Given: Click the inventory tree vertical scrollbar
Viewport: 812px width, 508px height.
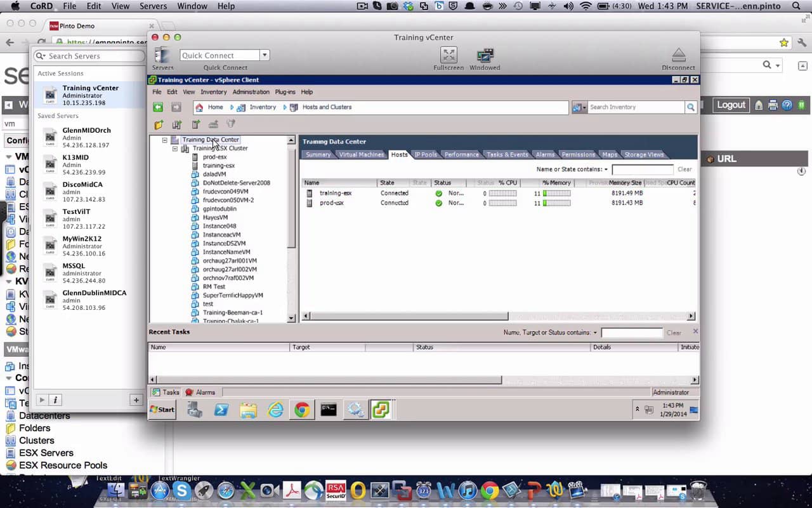Looking at the screenshot, I should point(292,197).
